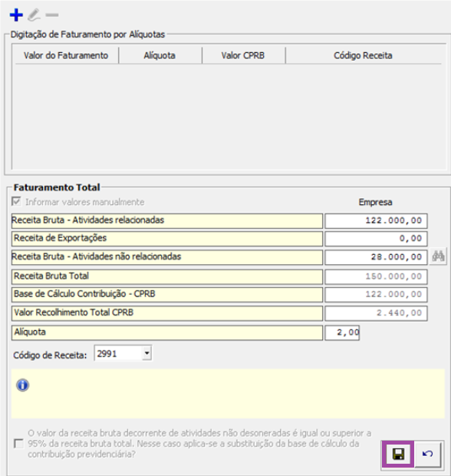Click the Valor CPRB column header
This screenshot has height=476, width=451.
pos(243,55)
